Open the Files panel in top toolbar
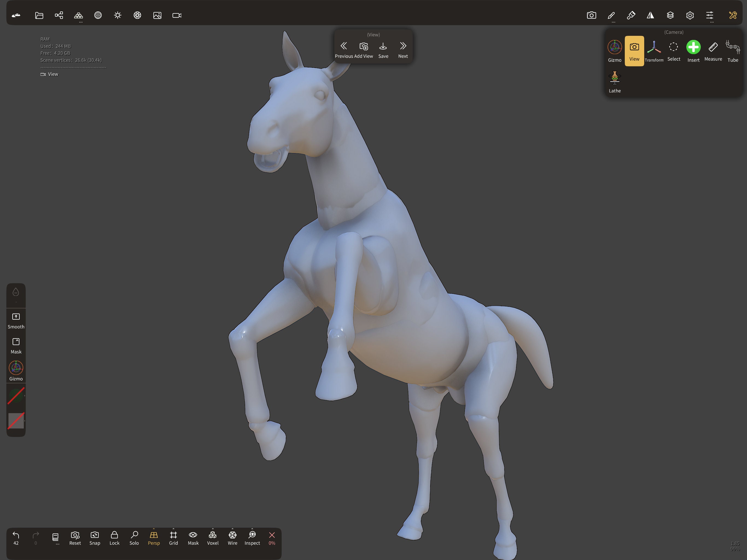747x560 pixels. [39, 15]
